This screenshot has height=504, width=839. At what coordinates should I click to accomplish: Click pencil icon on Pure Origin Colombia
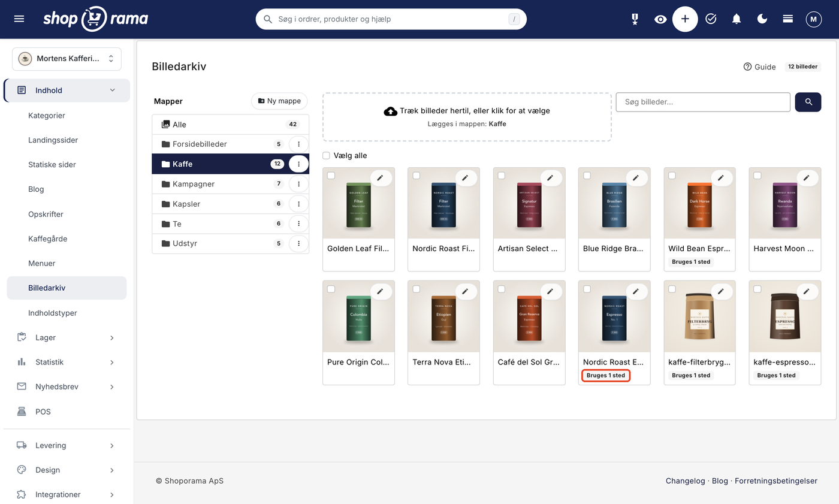tap(380, 291)
